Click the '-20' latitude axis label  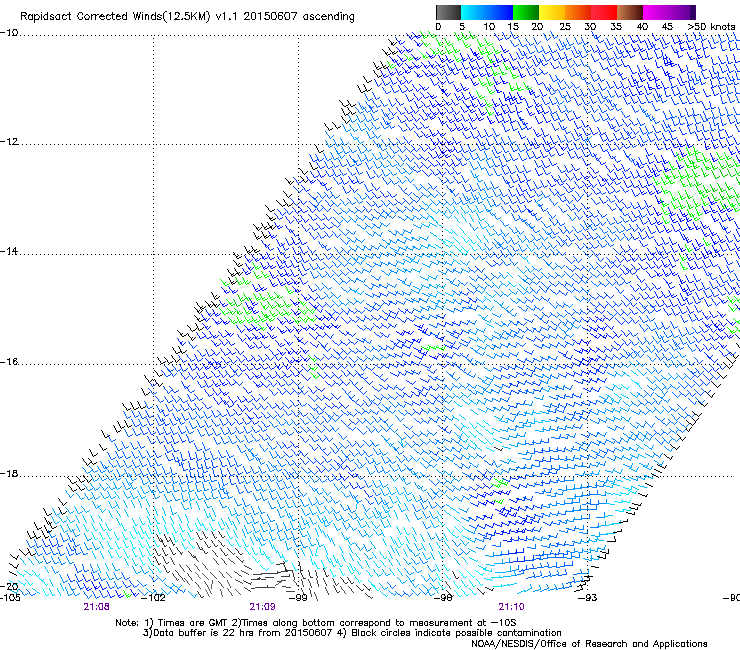(x=9, y=586)
